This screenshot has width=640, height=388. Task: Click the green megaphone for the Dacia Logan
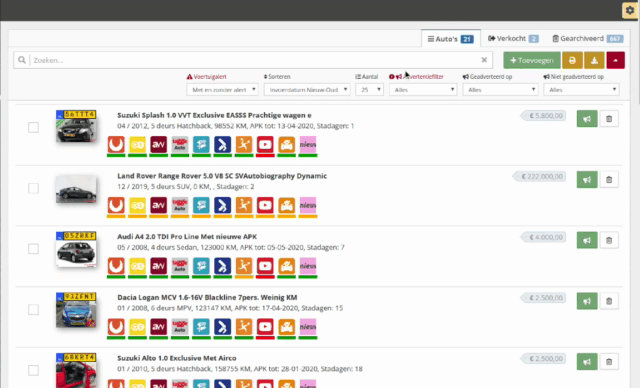coord(587,301)
